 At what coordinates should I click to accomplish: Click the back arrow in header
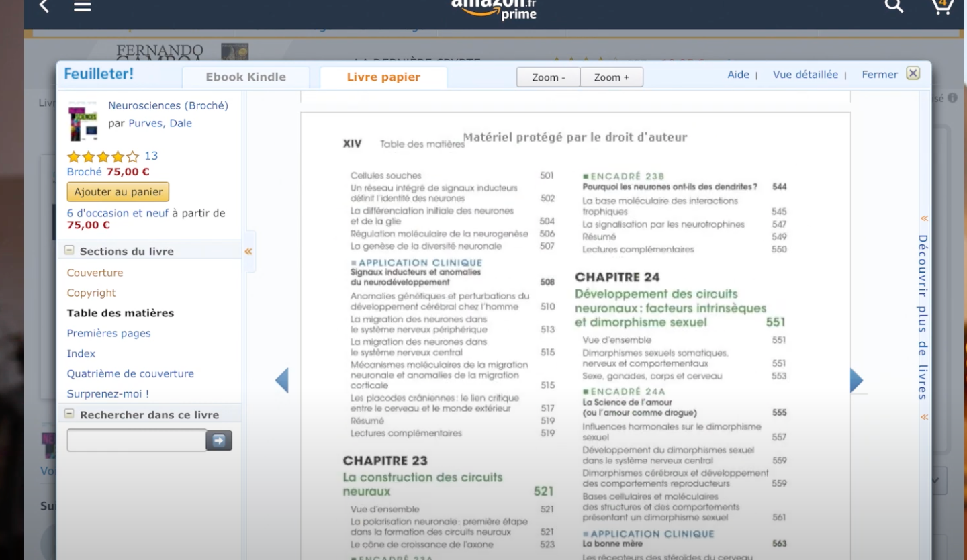44,7
